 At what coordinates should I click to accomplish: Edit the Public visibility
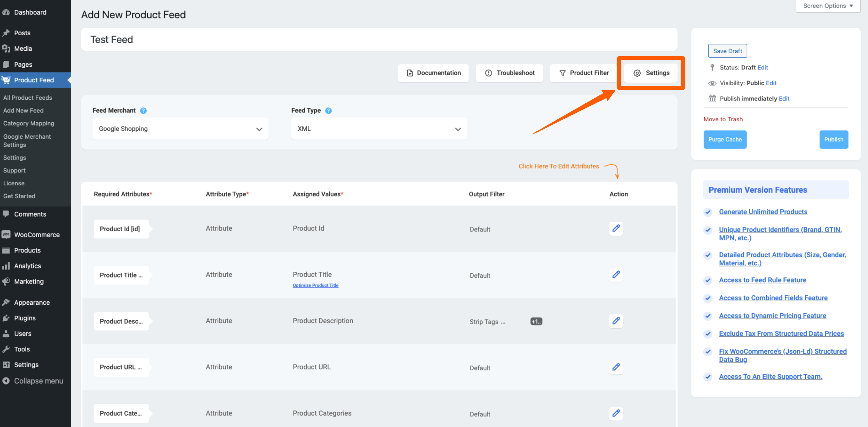(771, 83)
